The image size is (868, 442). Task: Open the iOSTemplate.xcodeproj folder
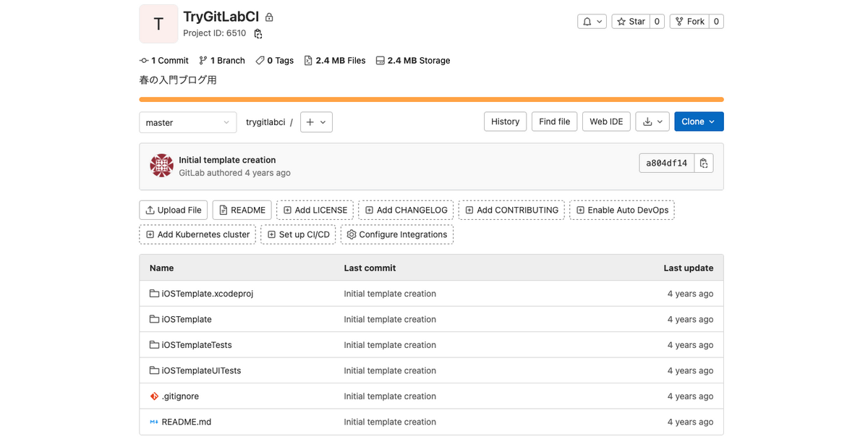pyautogui.click(x=208, y=294)
